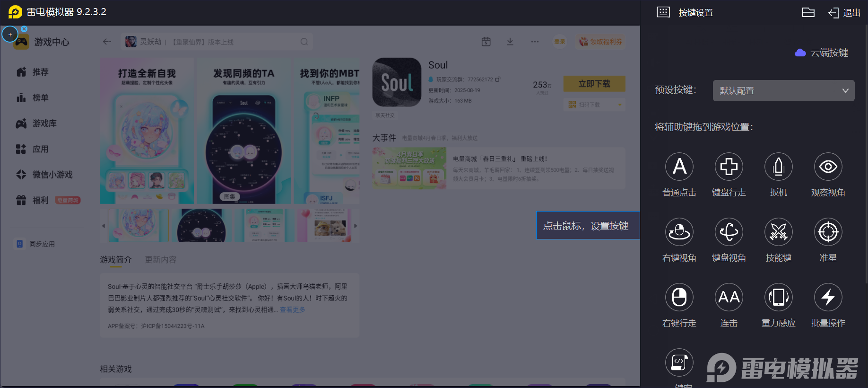Click the game search input field

[x=217, y=42]
